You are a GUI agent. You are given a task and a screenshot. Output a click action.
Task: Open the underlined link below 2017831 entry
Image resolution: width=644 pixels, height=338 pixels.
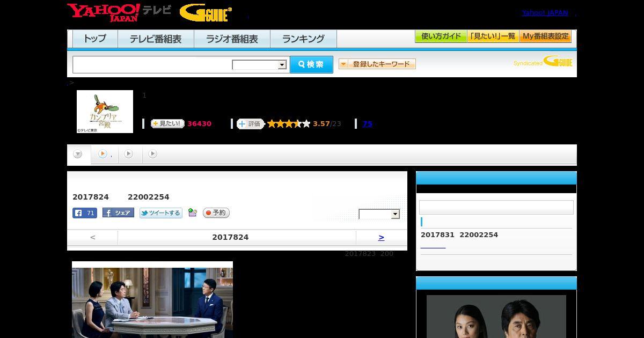(433, 246)
